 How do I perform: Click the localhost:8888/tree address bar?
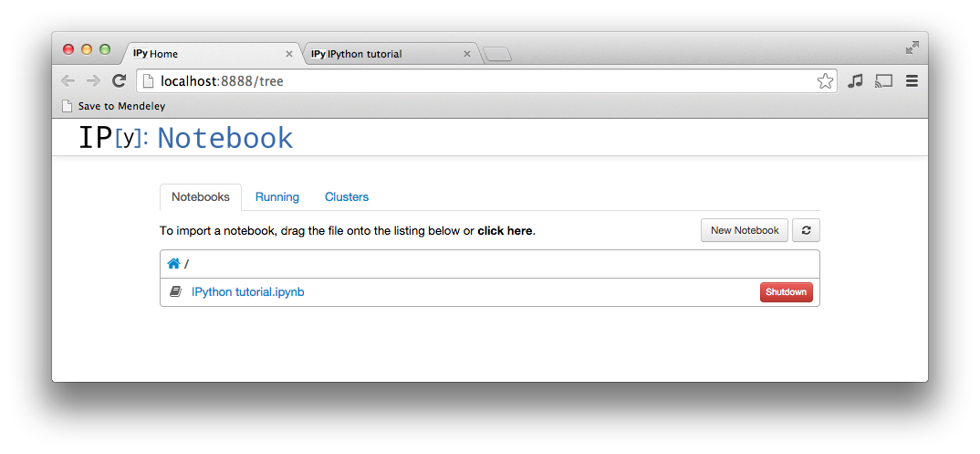coord(474,81)
